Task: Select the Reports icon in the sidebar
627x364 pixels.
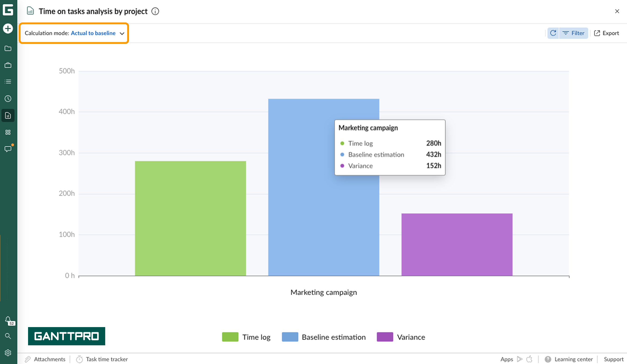Action: [x=8, y=115]
